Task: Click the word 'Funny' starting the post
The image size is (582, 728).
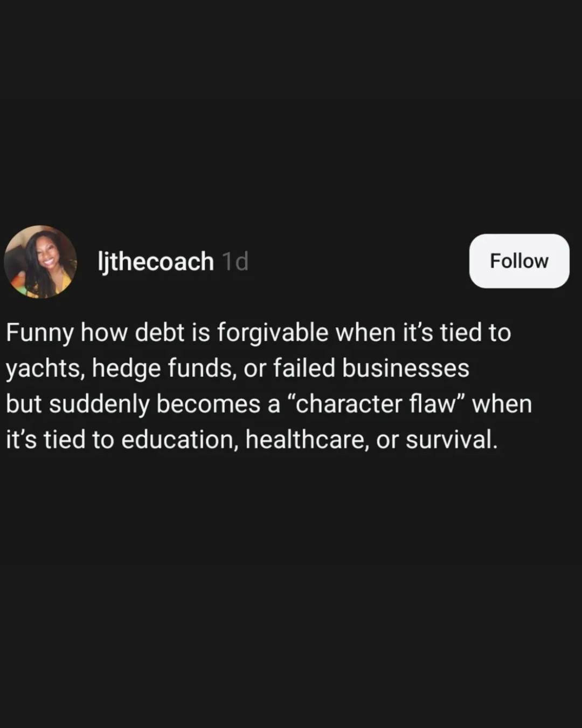Action: tap(39, 334)
